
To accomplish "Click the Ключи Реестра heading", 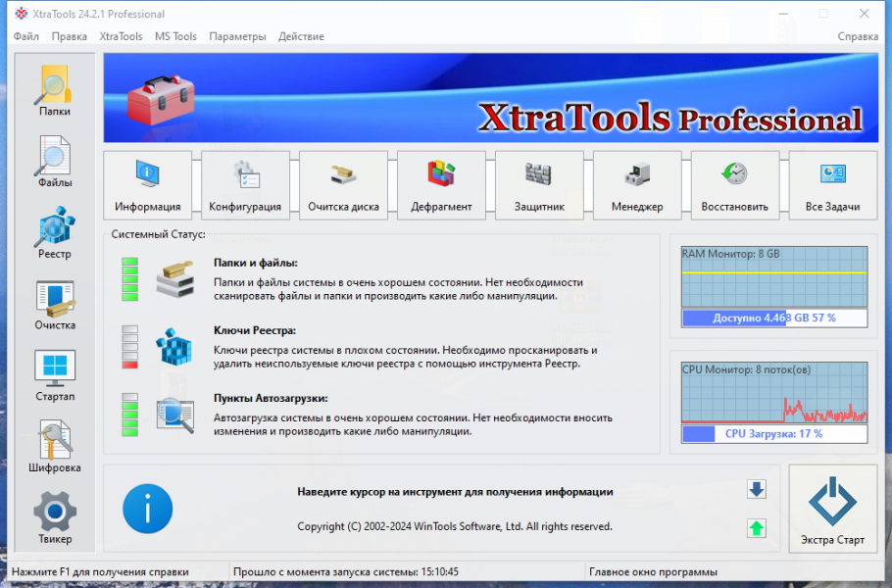I will [254, 330].
